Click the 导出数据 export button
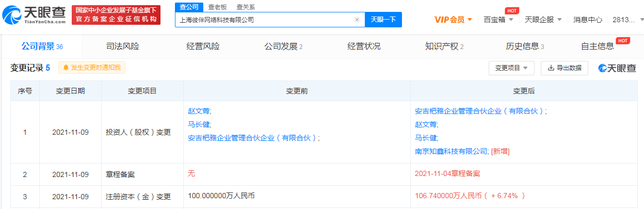The width and height of the screenshot is (644, 209). pyautogui.click(x=565, y=68)
